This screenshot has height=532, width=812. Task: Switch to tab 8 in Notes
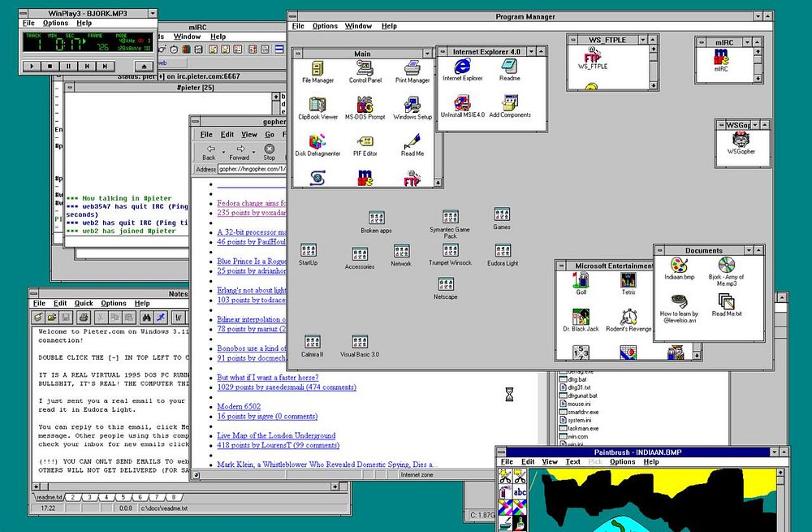(174, 497)
